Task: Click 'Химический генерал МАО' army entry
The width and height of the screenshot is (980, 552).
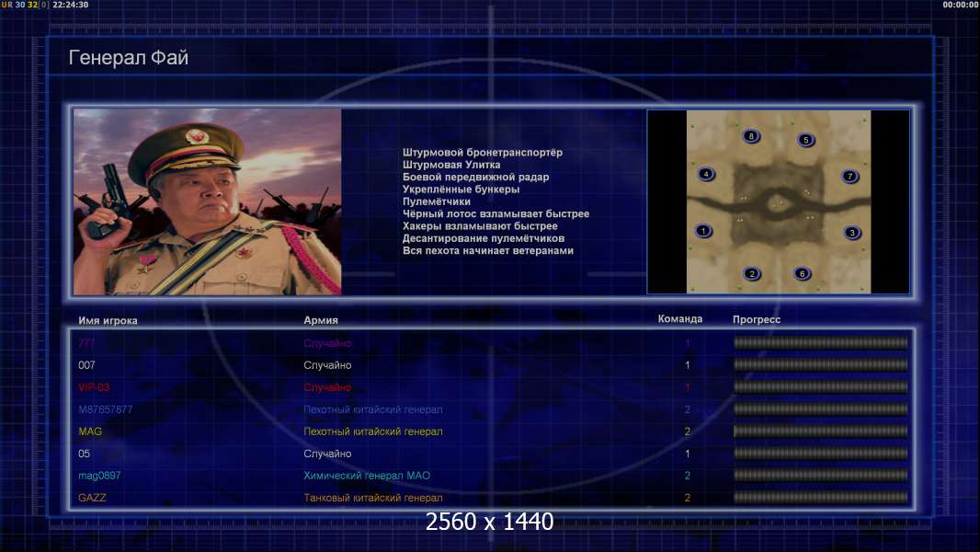Action: (x=367, y=476)
